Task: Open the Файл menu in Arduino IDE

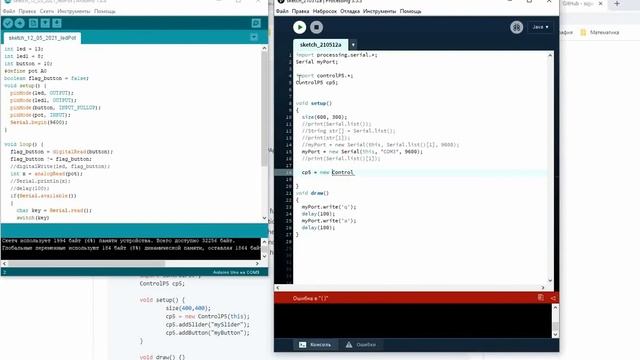Action: (9, 11)
